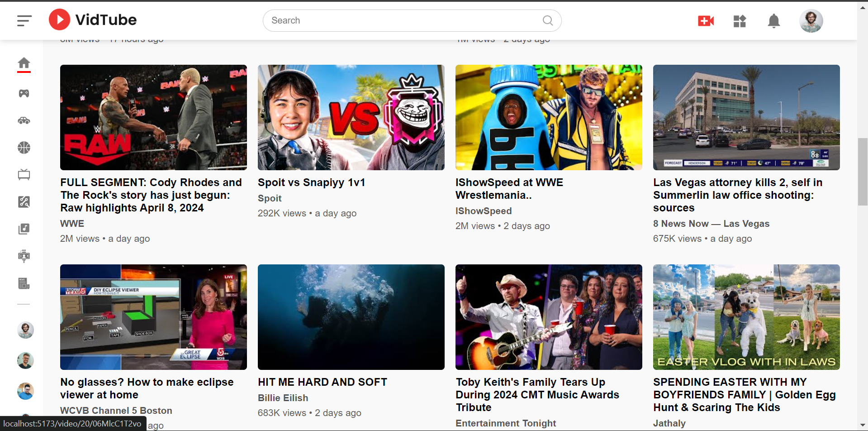Click title 'FULL SEGMENT: Cody Rhodes and The Rock's story'

click(x=151, y=195)
